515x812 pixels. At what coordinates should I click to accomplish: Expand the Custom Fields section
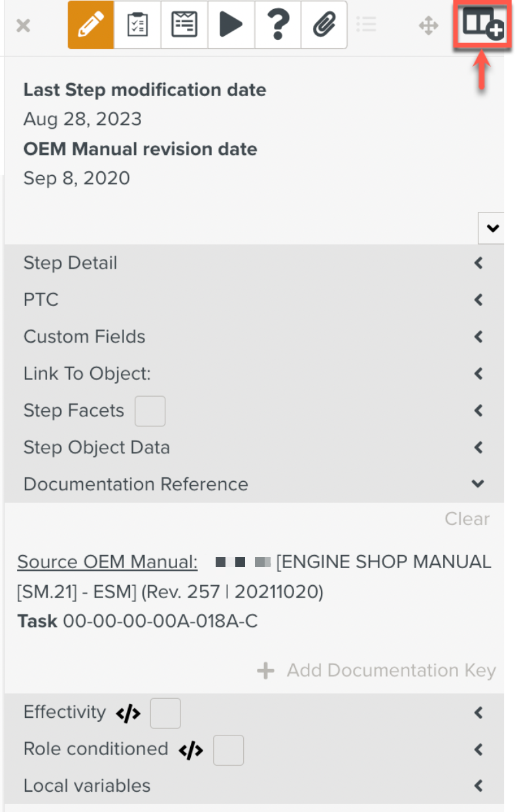[478, 337]
